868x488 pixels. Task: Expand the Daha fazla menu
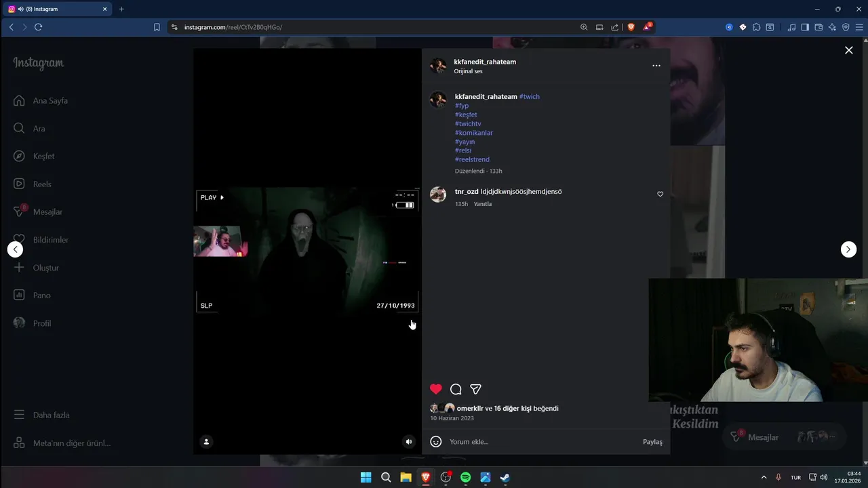tap(42, 415)
